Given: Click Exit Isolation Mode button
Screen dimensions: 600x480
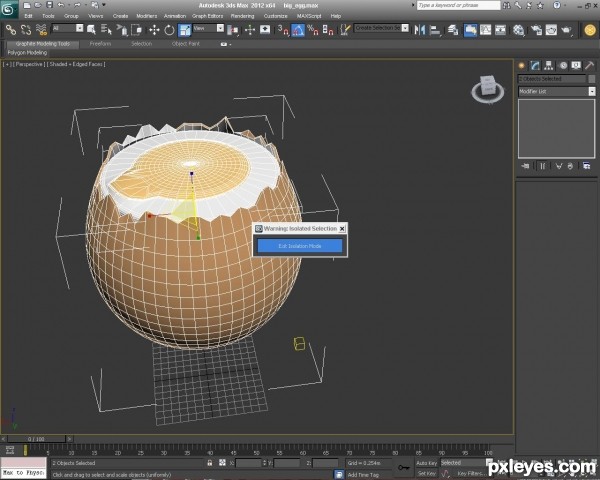Looking at the screenshot, I should 300,246.
